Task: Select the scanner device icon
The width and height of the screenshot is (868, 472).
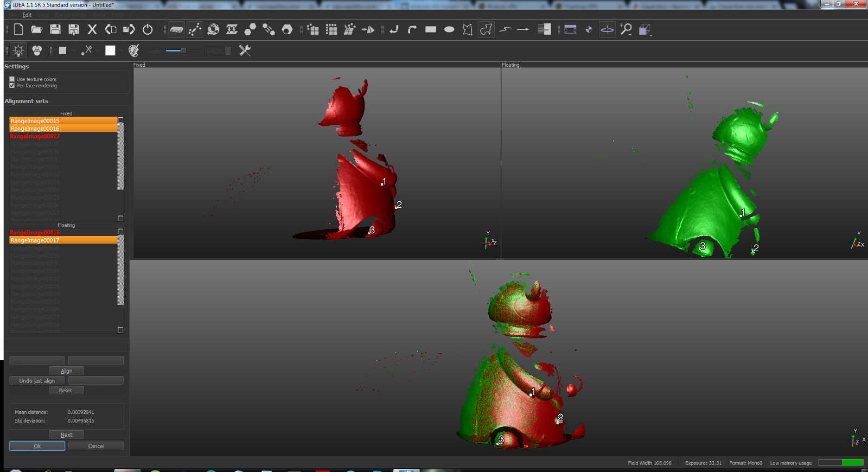Action: (x=176, y=29)
